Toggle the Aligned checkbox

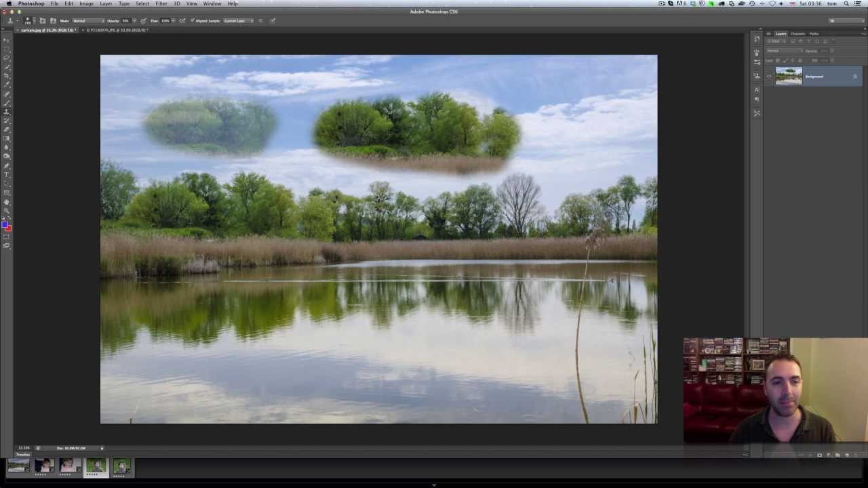pyautogui.click(x=193, y=20)
